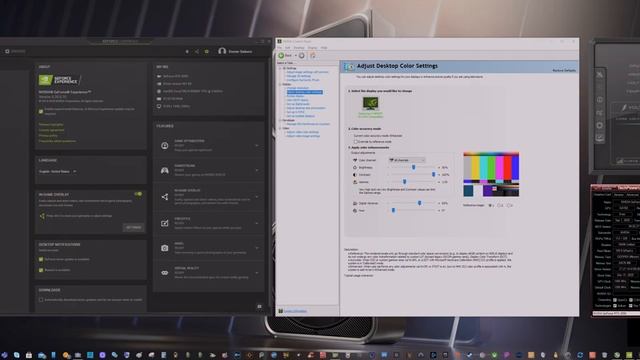
Task: Open Help menu in NVIDIA Control Panel
Action: pos(324,48)
